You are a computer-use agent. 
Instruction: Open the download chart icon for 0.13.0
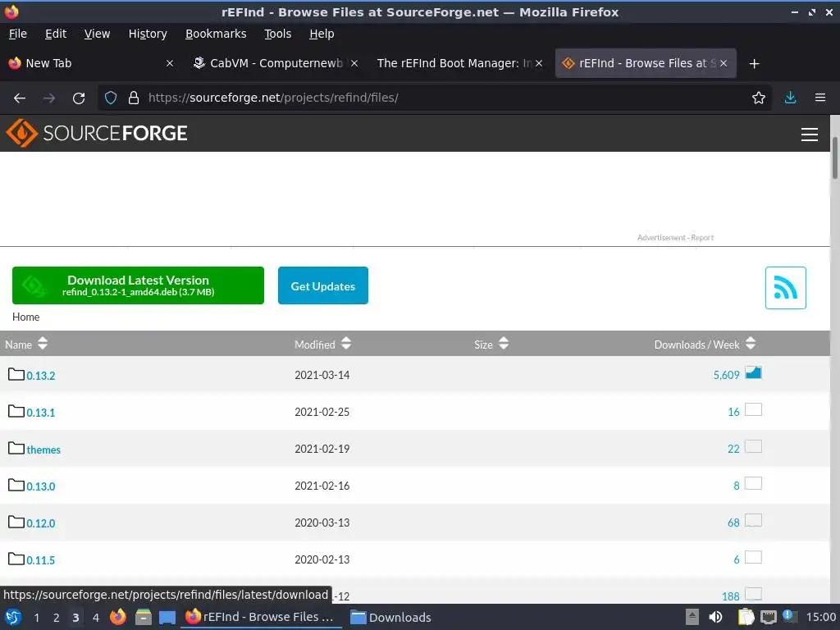pyautogui.click(x=753, y=483)
